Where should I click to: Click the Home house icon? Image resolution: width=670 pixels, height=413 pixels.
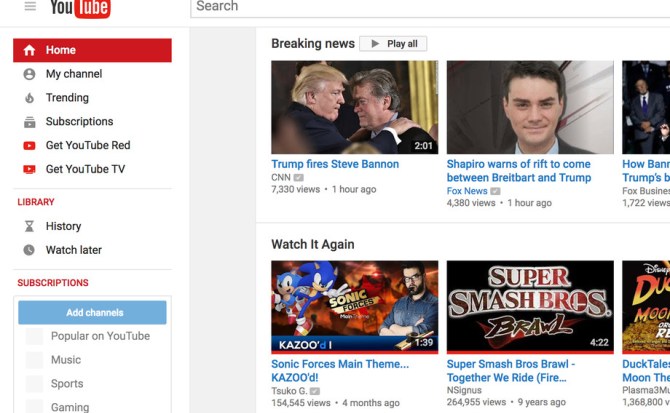[29, 50]
